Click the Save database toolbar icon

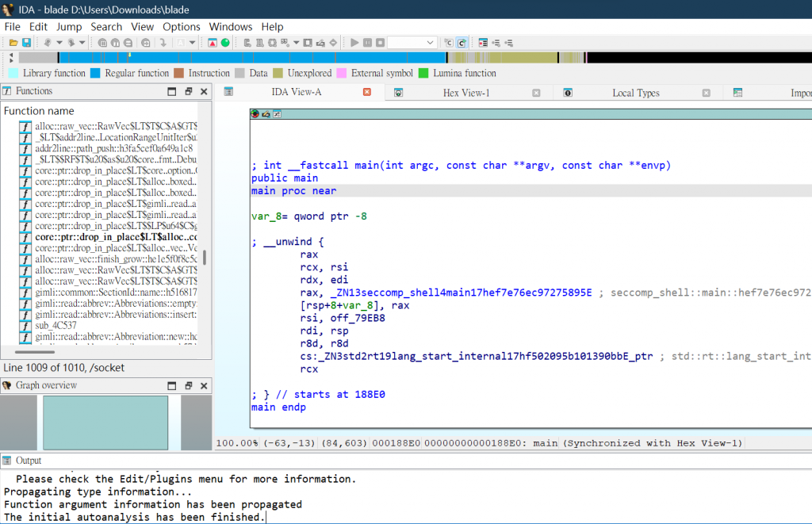(x=26, y=42)
